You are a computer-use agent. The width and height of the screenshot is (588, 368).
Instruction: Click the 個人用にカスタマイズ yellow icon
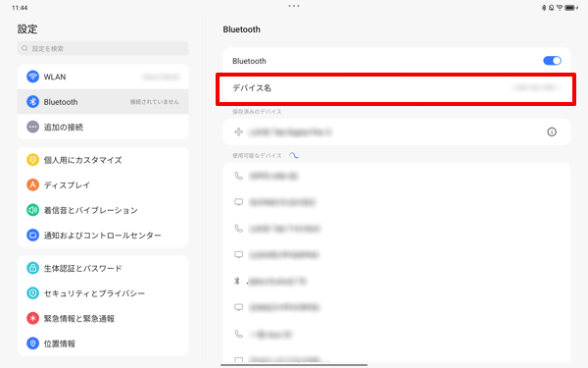(32, 160)
